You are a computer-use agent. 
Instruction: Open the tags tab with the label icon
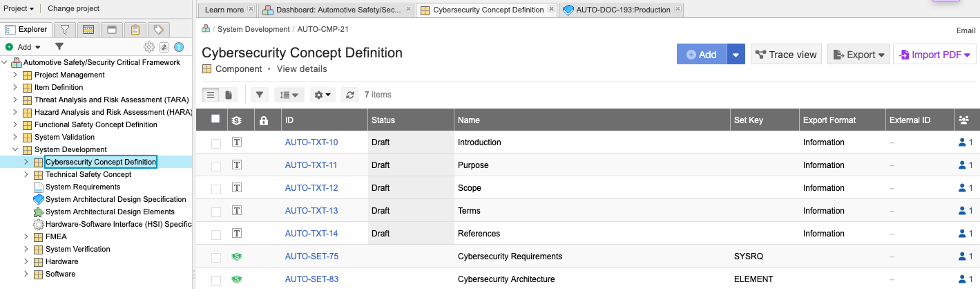(x=158, y=30)
